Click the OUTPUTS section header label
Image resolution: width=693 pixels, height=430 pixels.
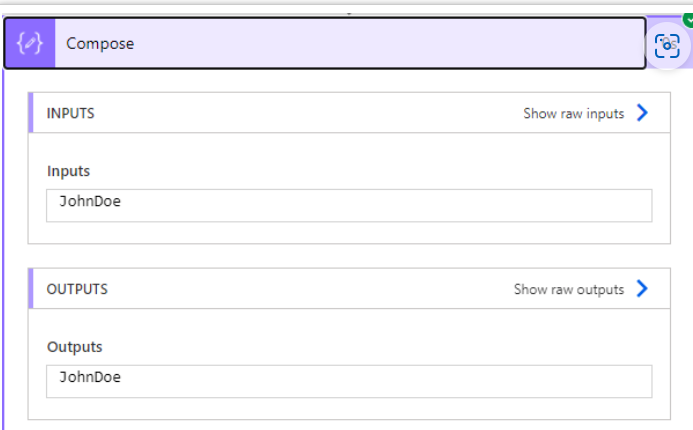point(77,289)
